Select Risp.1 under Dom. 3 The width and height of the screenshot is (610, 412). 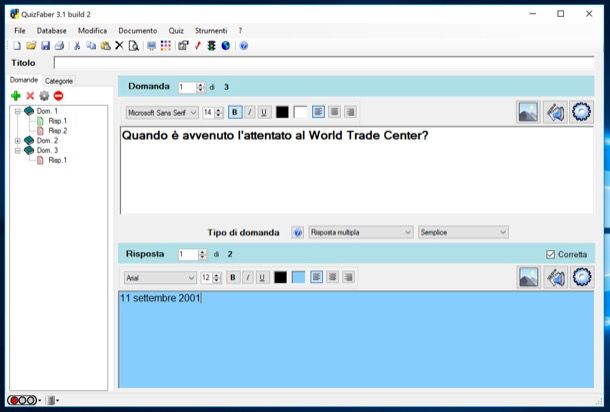tap(58, 160)
